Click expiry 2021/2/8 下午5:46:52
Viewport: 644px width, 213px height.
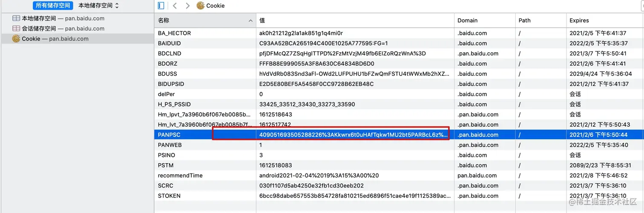[x=598, y=176]
